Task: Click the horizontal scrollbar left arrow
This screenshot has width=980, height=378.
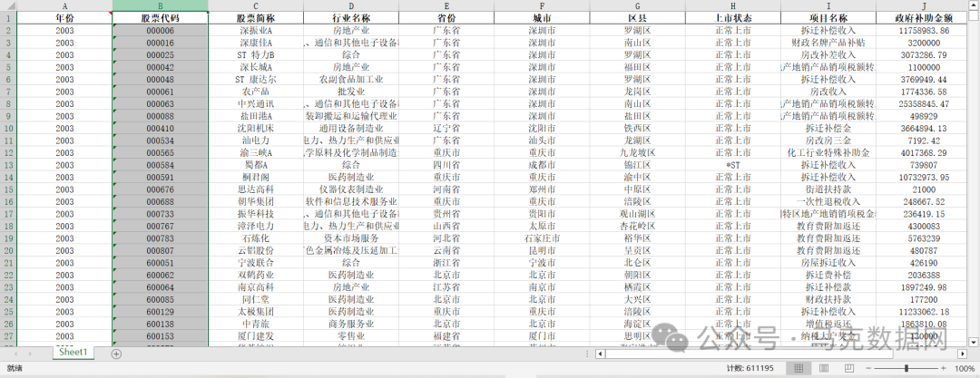Action: click(600, 354)
